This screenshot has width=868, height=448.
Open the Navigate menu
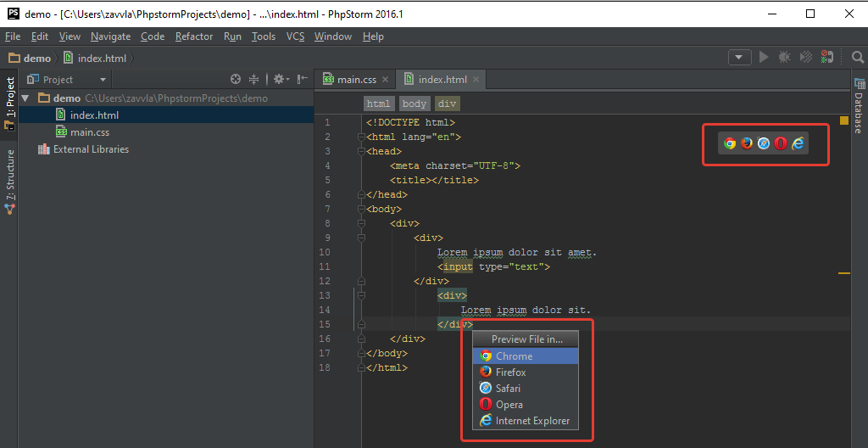[x=111, y=36]
